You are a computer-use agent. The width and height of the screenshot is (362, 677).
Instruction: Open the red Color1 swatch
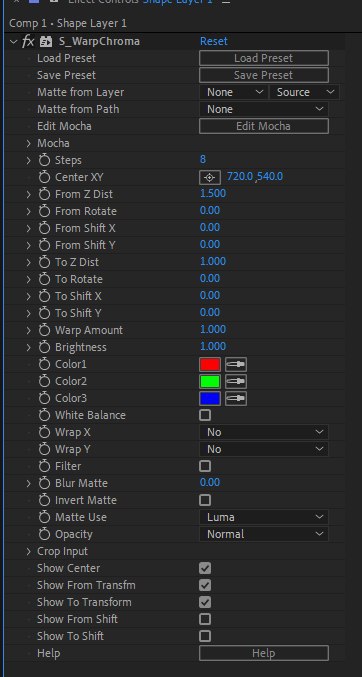tap(210, 364)
